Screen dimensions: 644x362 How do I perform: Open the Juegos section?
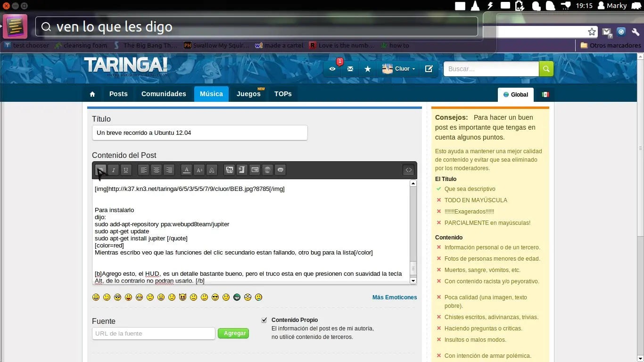pos(248,94)
